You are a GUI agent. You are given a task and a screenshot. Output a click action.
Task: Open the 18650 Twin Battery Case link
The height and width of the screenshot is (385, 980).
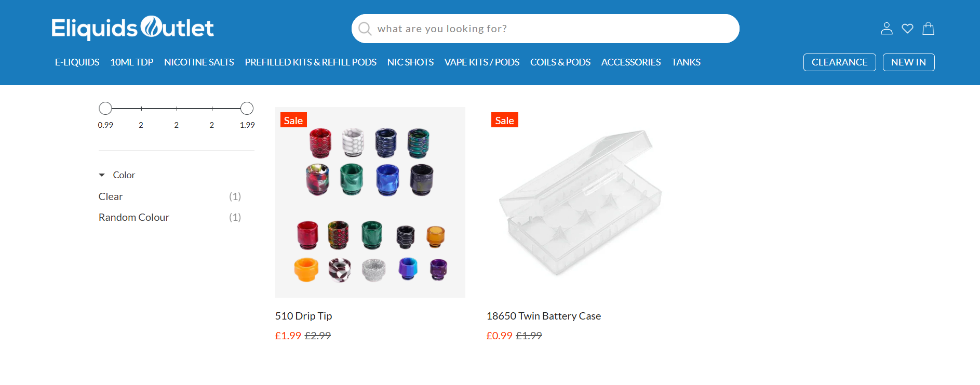point(543,316)
